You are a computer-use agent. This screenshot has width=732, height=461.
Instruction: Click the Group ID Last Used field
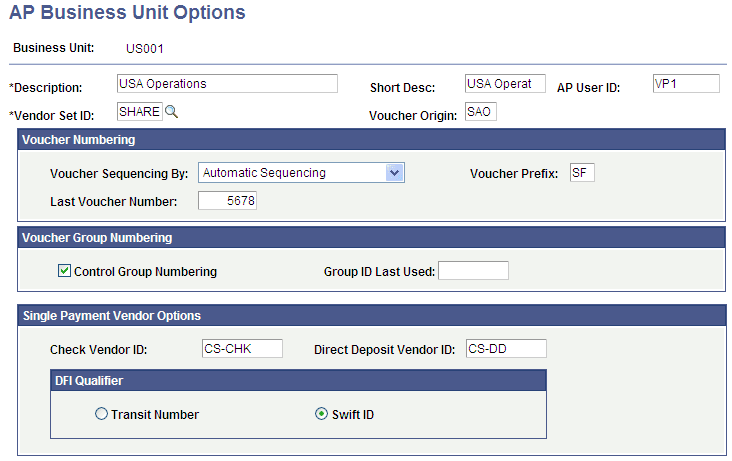[473, 271]
